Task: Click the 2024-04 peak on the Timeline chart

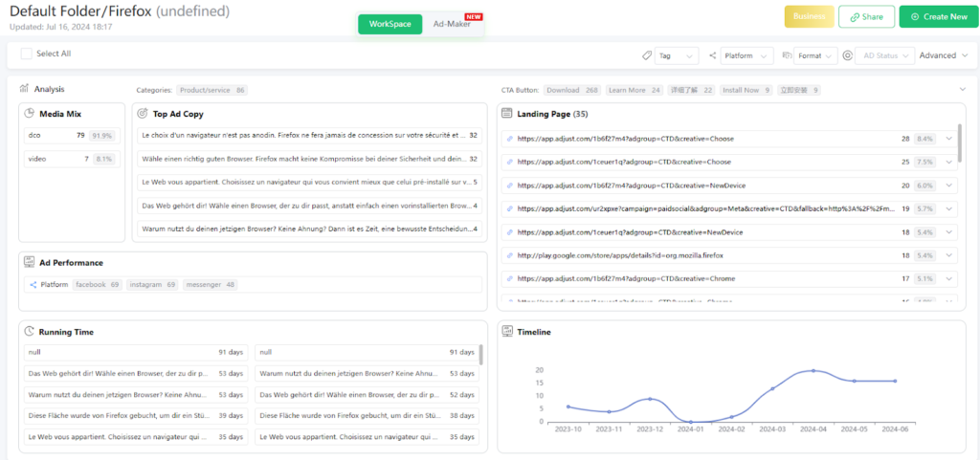Action: point(813,370)
